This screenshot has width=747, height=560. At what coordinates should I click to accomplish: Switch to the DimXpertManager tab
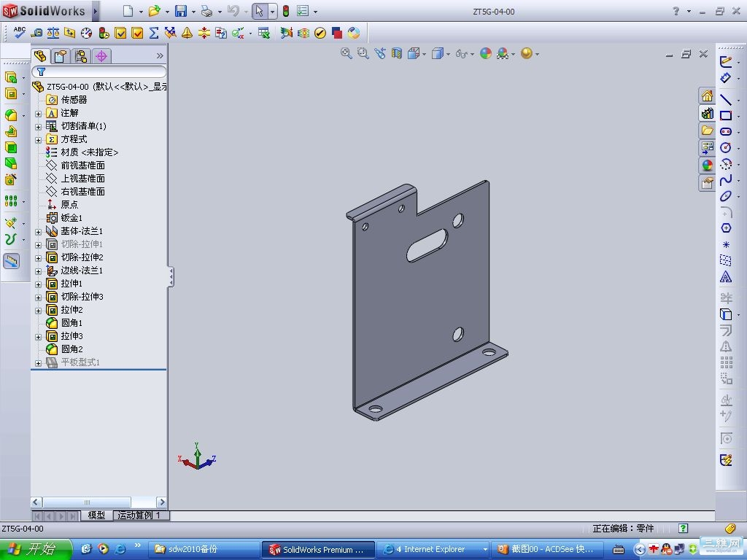click(x=101, y=57)
